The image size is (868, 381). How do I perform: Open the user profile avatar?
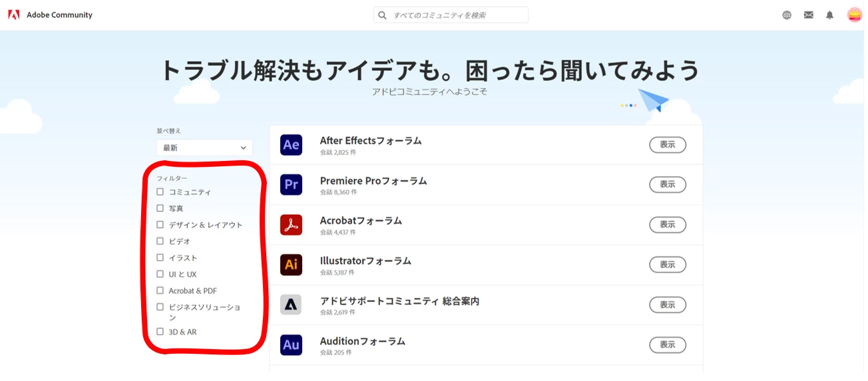coord(854,15)
